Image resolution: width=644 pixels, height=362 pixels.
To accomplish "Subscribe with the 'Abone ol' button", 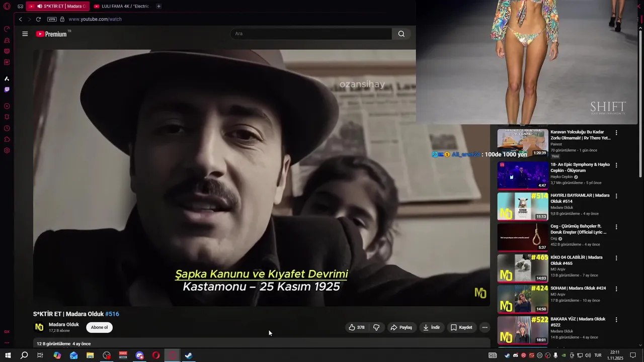I will pyautogui.click(x=99, y=327).
